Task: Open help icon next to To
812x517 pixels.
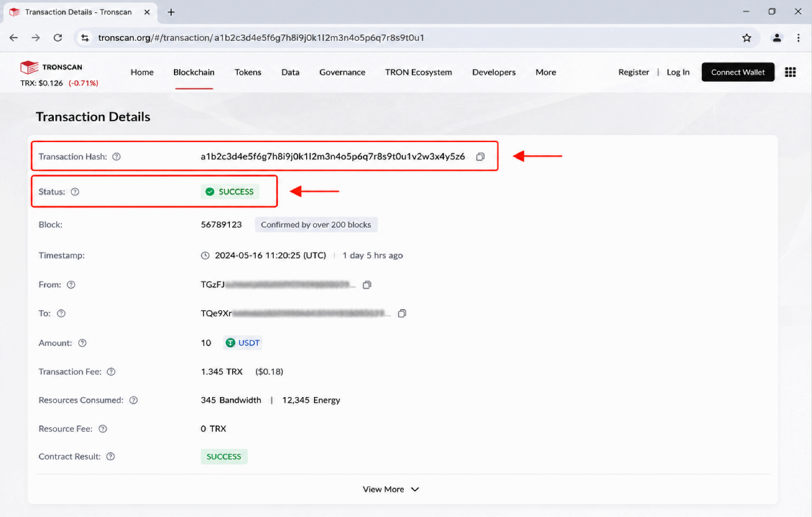Action: (x=61, y=313)
